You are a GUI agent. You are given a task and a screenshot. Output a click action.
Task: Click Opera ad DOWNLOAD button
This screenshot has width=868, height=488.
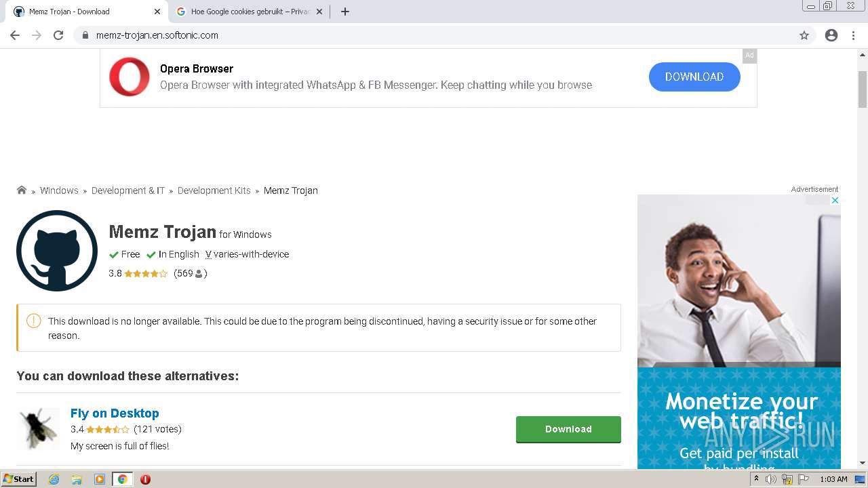click(694, 77)
